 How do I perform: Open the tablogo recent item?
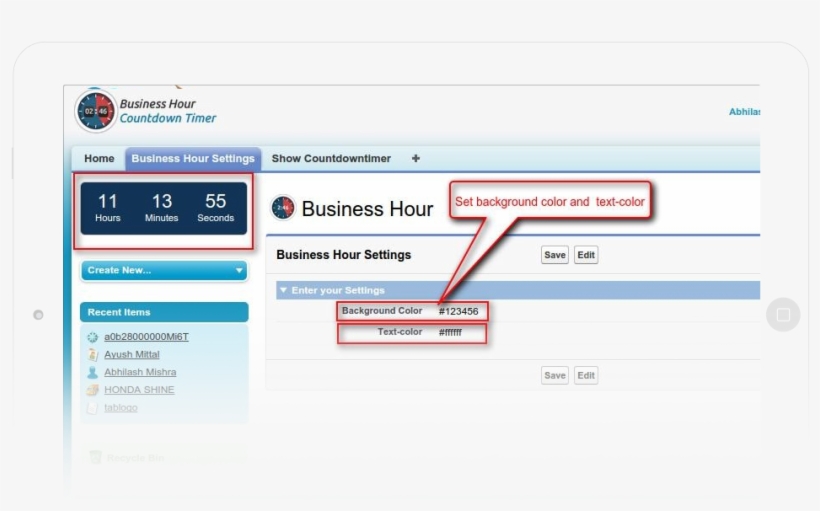click(x=121, y=408)
